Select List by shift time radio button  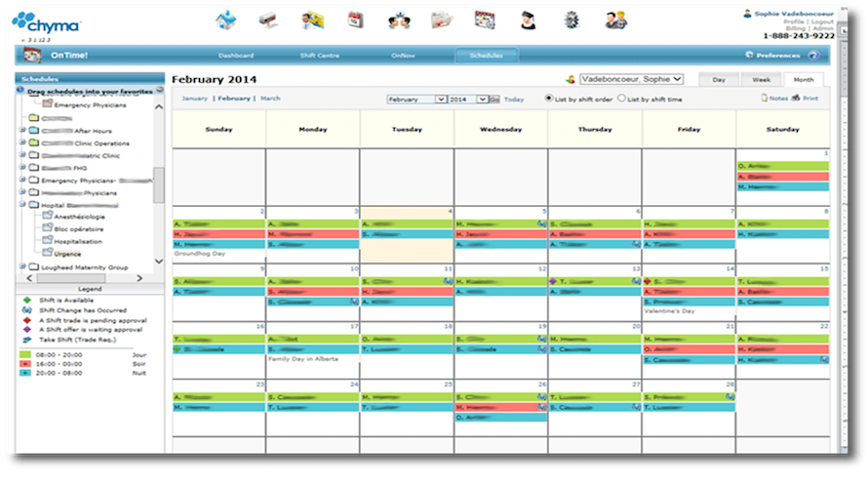click(621, 98)
